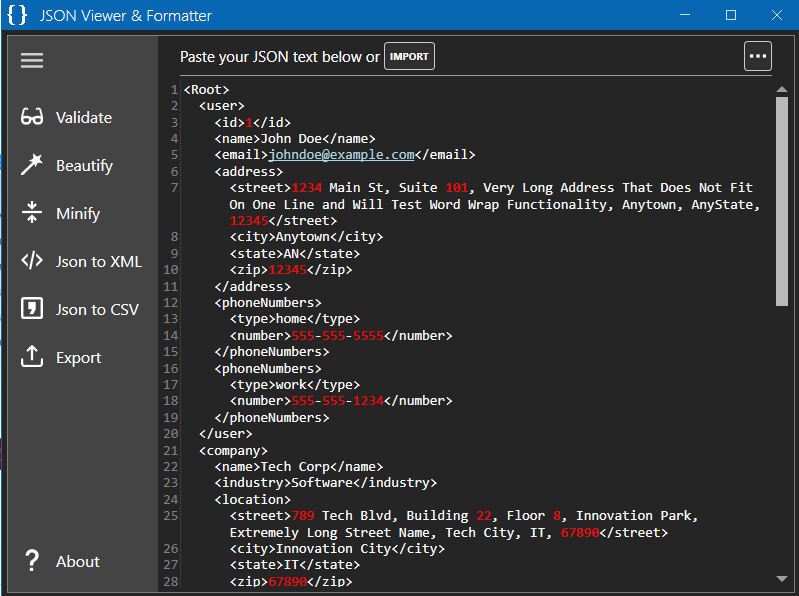The width and height of the screenshot is (799, 596).
Task: Open the johndoe@example.com email link
Action: coord(341,155)
